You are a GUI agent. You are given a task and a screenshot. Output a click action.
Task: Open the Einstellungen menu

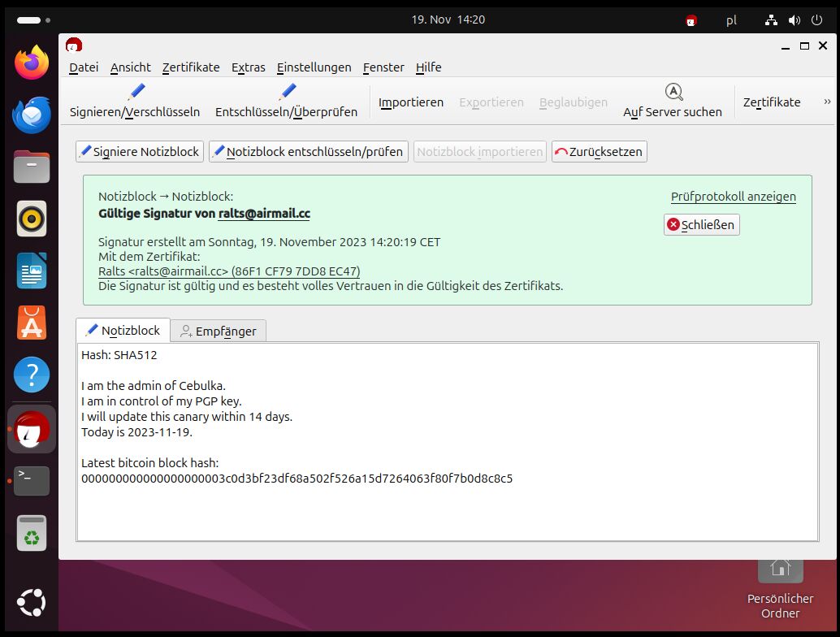pyautogui.click(x=314, y=67)
